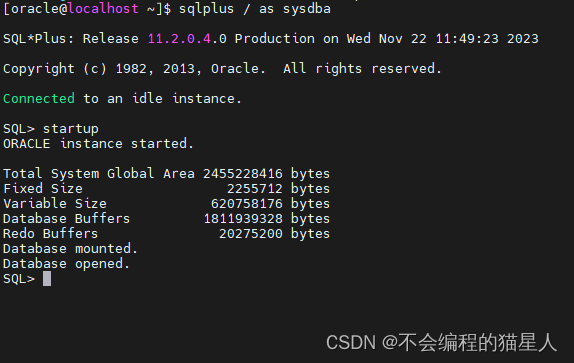Click the block cursor after the SQL> prompt

point(47,279)
